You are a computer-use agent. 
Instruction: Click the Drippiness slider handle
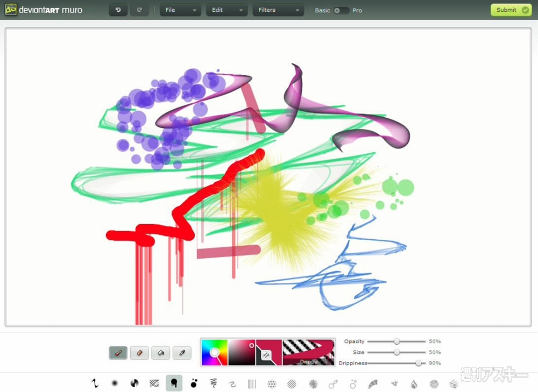[x=419, y=363]
